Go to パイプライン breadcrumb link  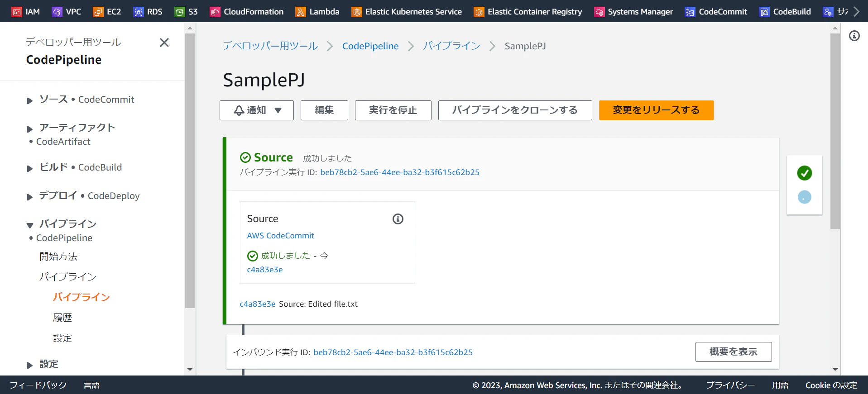pyautogui.click(x=452, y=46)
